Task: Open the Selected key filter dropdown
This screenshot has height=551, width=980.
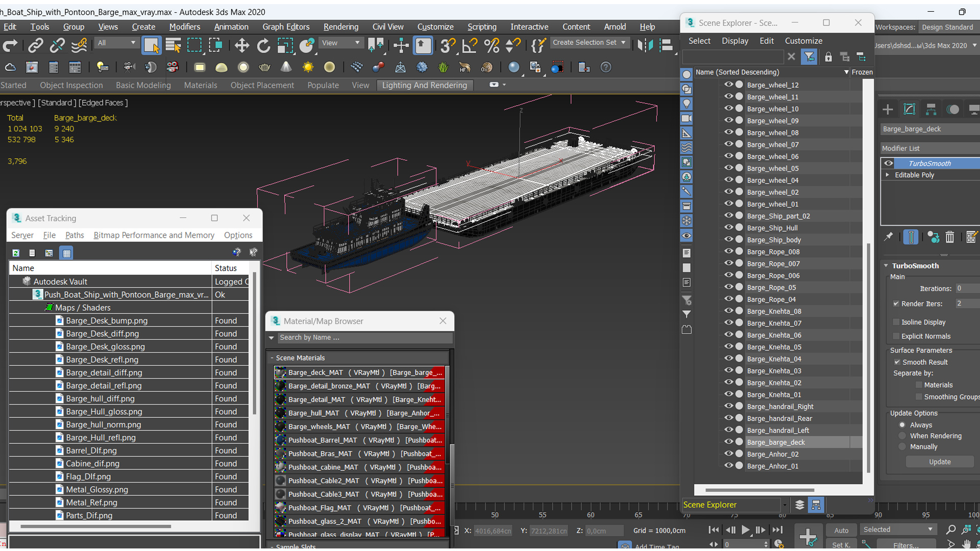Action: (898, 530)
